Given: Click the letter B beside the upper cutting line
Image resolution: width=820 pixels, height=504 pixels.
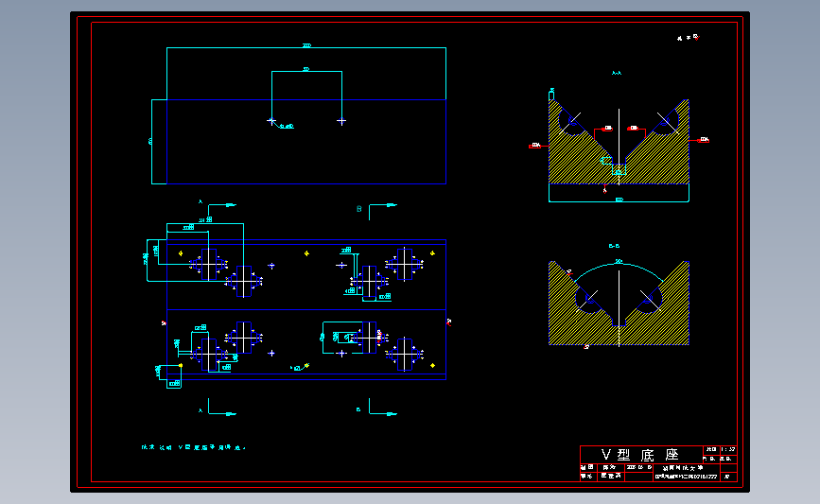Looking at the screenshot, I should click(x=359, y=209).
